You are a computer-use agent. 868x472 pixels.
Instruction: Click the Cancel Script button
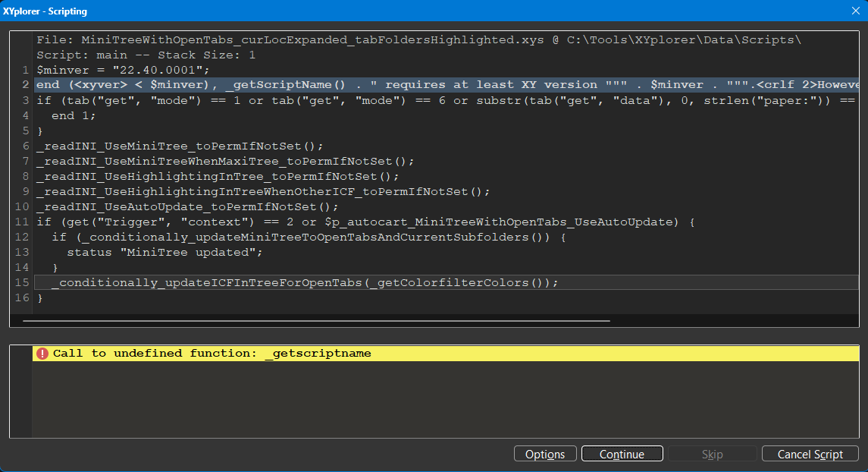coord(810,453)
